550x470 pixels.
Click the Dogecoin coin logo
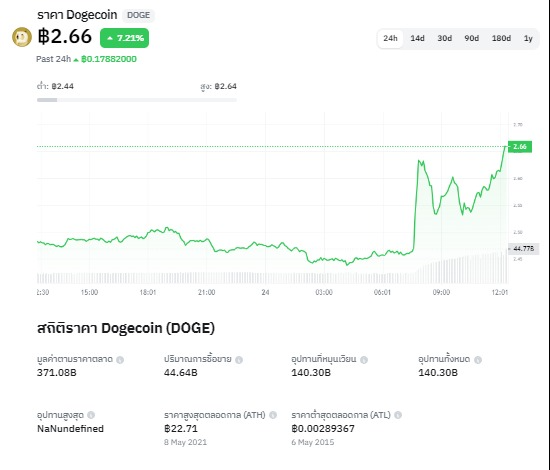click(22, 37)
